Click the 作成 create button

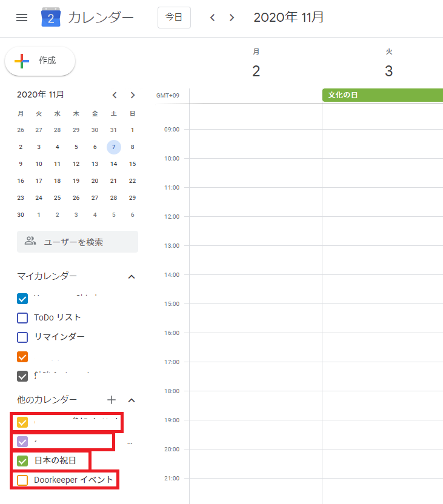click(40, 61)
